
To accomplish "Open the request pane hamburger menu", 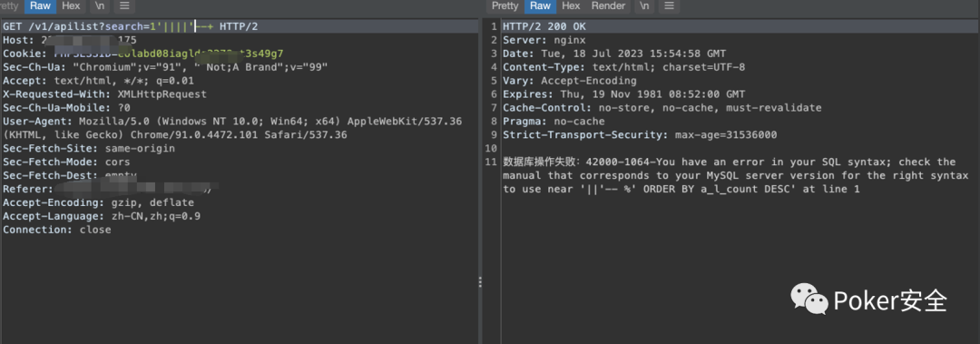I will [123, 6].
